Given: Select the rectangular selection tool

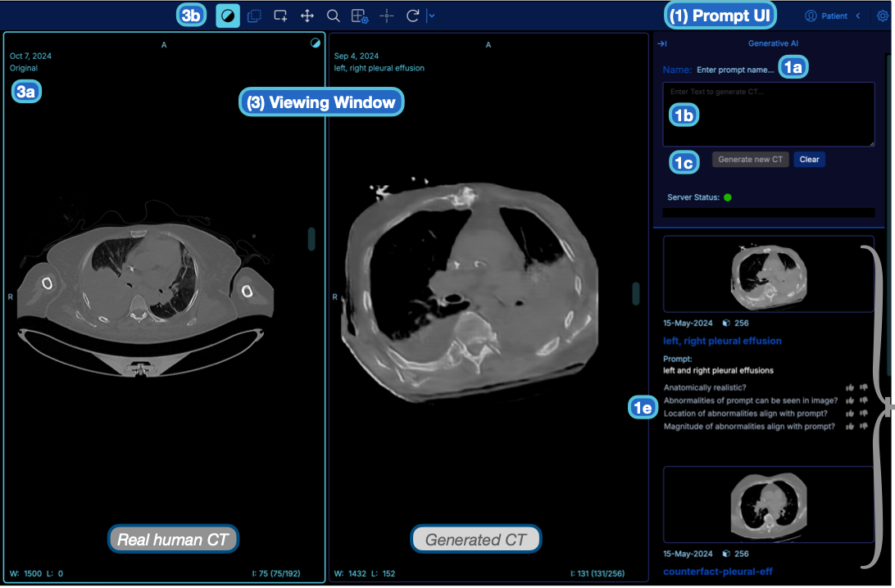Looking at the screenshot, I should pyautogui.click(x=255, y=16).
